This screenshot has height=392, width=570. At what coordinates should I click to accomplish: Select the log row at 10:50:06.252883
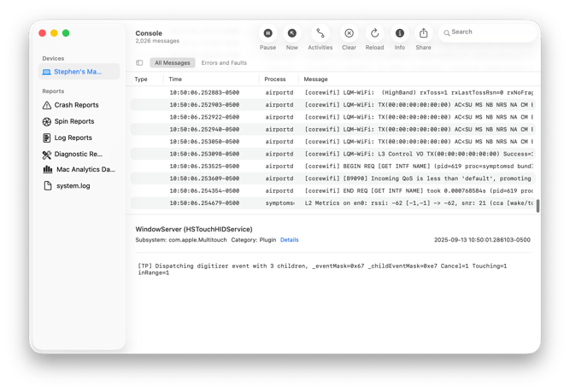[333, 92]
